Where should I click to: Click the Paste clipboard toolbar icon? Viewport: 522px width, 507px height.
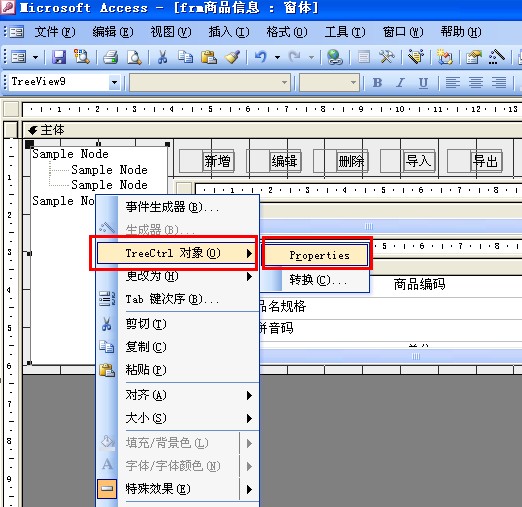pyautogui.click(x=209, y=57)
